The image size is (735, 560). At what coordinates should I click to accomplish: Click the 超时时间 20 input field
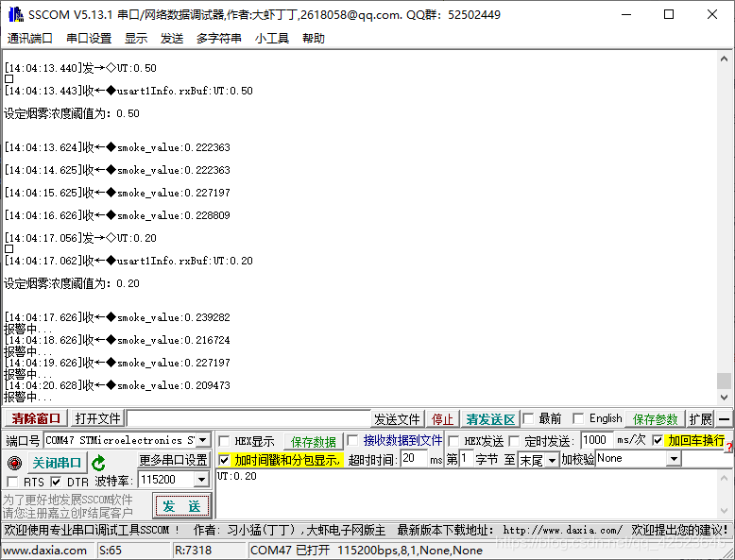[x=414, y=459]
